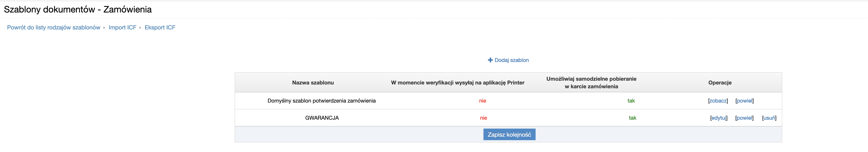This screenshot has height=152, width=868.
Task: Click the plus icon beside Dodaj szablon
Action: (x=490, y=60)
